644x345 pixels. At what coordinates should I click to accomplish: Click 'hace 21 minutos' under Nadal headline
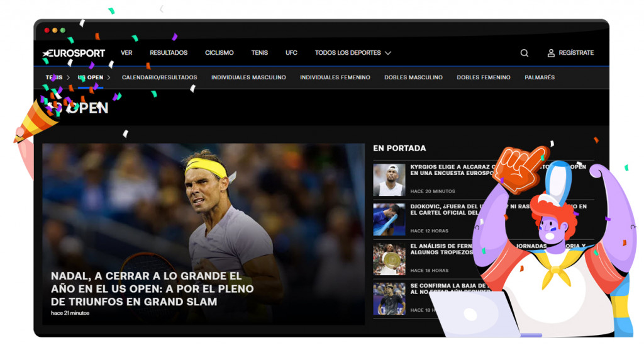coord(70,313)
